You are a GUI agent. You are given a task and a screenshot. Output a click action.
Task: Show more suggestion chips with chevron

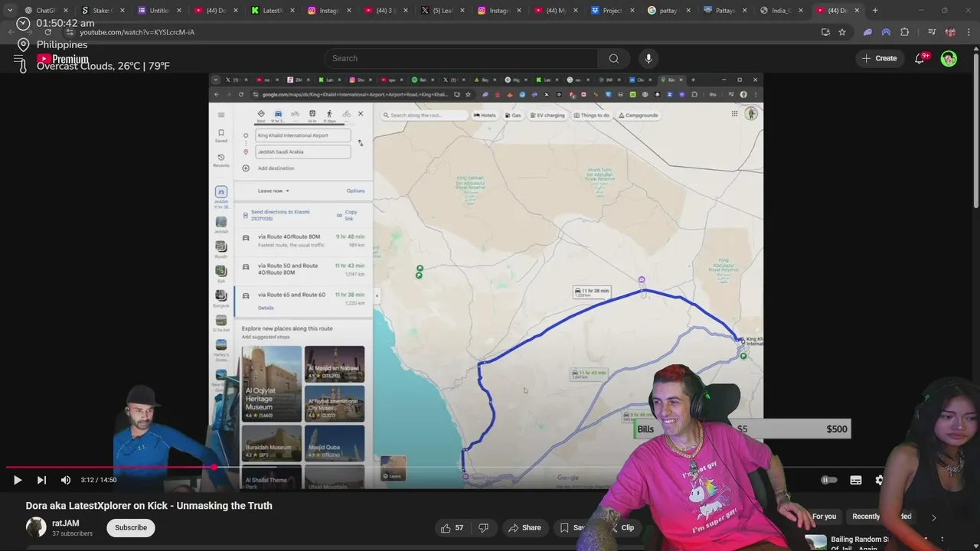(x=933, y=517)
